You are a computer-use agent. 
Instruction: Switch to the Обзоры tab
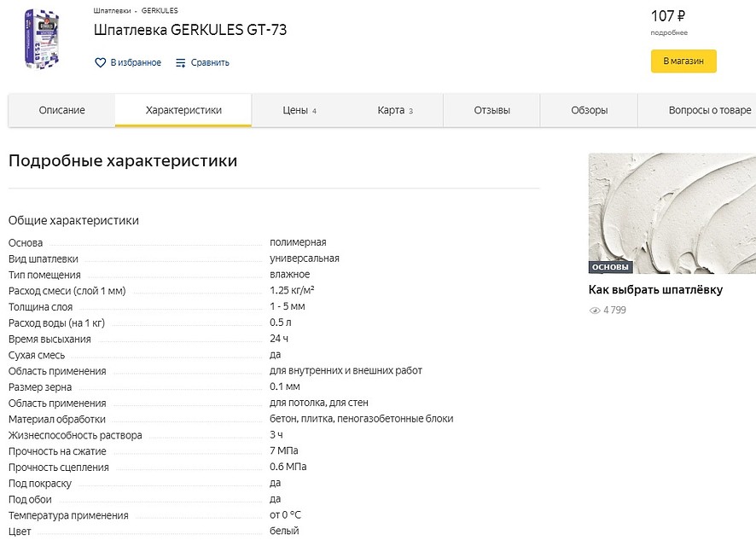[590, 111]
